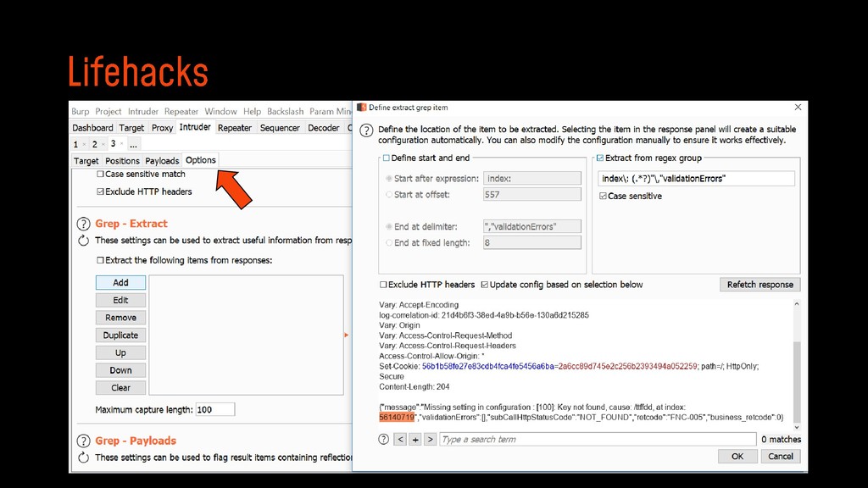Toggle Exclude HTTP headers in Options panel
Viewport: 868px width, 488px height.
pyautogui.click(x=100, y=191)
